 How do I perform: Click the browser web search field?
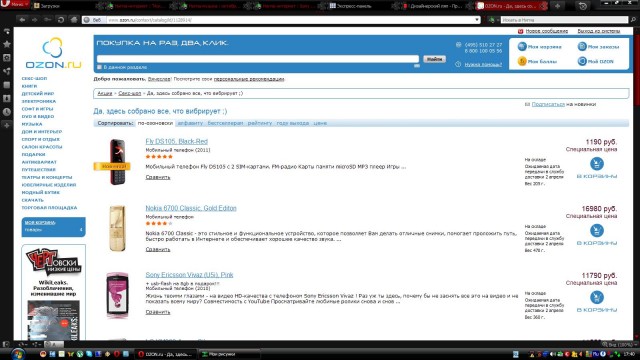564,20
